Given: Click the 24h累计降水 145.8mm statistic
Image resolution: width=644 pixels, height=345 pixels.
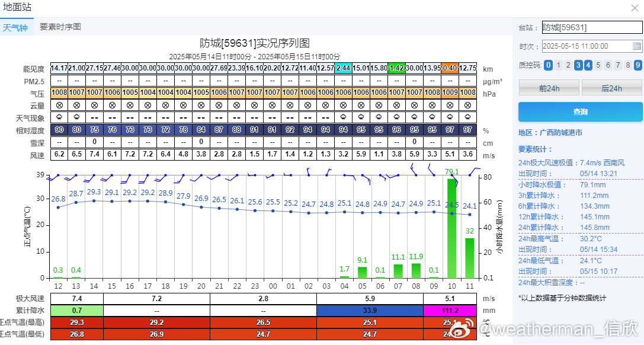Looking at the screenshot, I should pos(564,228).
